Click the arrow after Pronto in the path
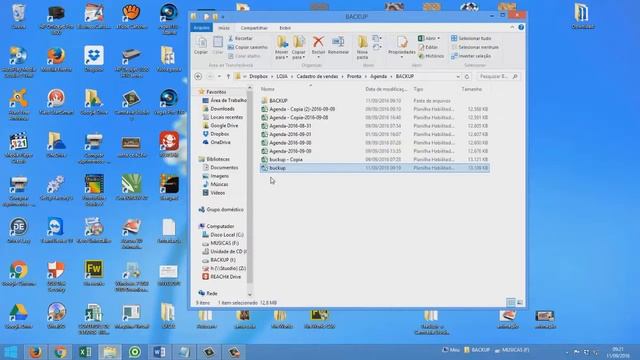Viewport: 640px width, 360px height. [366, 76]
